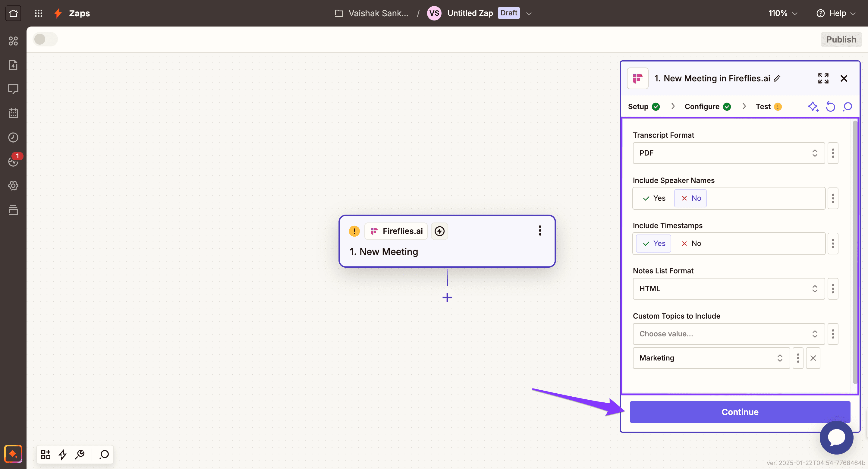The image size is (868, 469).
Task: Open the three-dot menu on New Meeting card
Action: [540, 231]
